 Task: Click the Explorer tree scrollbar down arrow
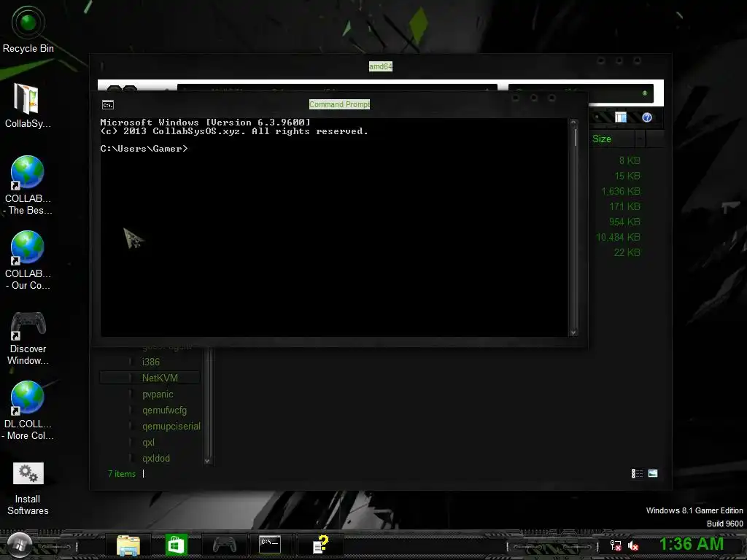point(207,461)
